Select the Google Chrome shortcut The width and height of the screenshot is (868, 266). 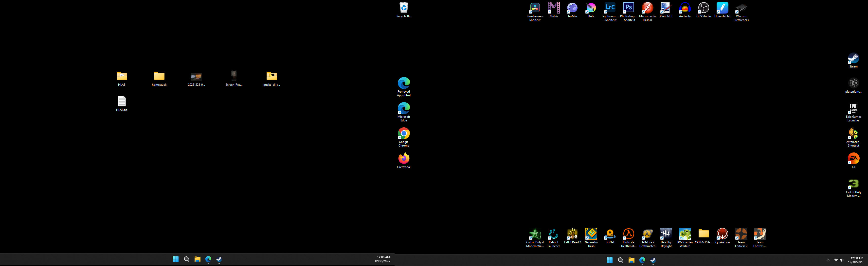[404, 134]
